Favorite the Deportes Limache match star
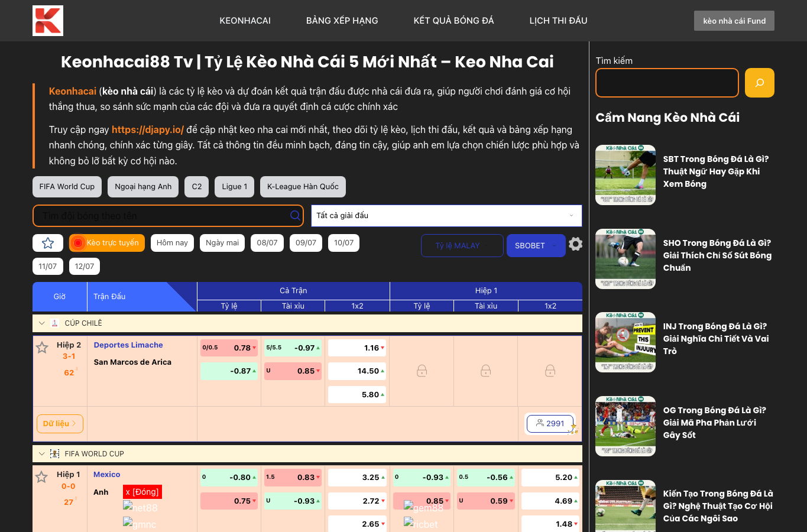The height and width of the screenshot is (532, 807). 42,348
